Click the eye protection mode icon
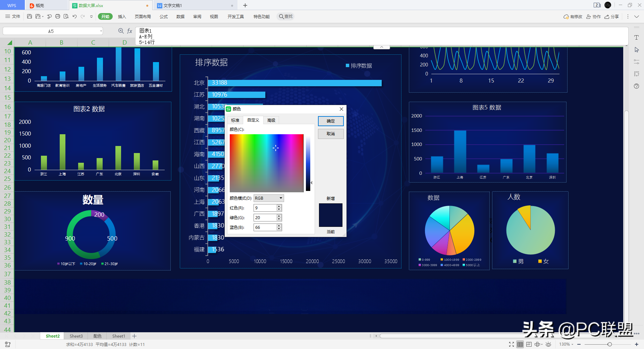644x349 pixels. coord(548,344)
